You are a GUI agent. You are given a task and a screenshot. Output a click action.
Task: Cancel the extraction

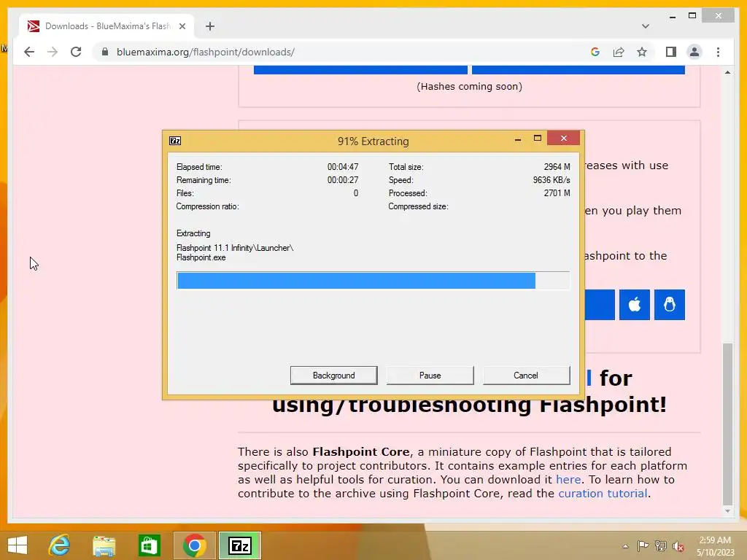tap(526, 376)
